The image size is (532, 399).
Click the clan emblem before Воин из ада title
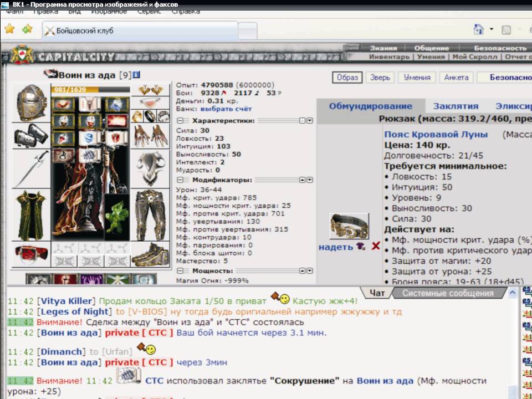pos(50,74)
